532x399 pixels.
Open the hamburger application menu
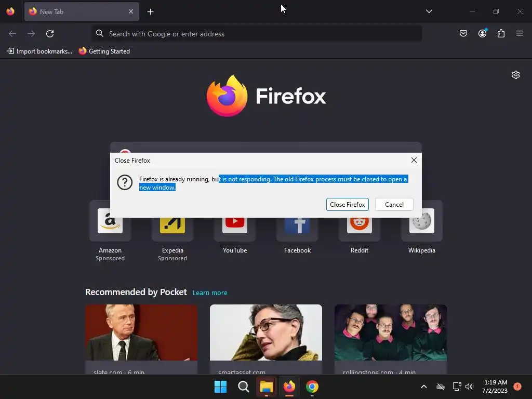(x=519, y=33)
